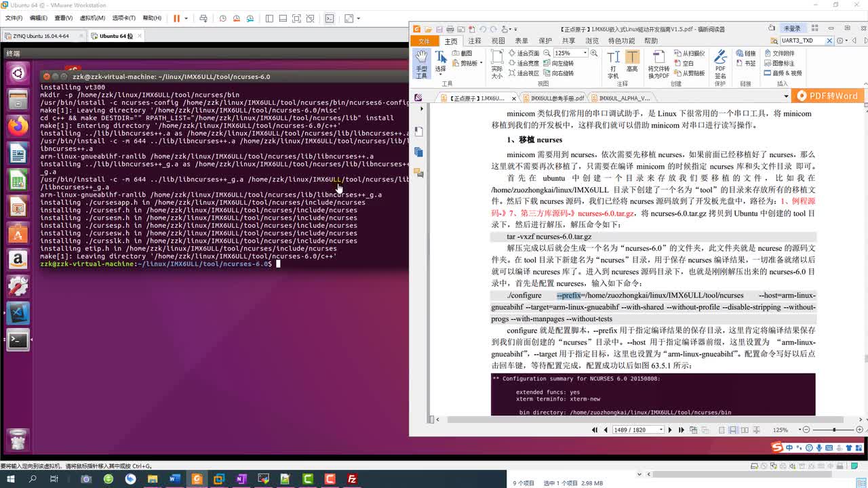Switch to the Share (共享) ribbon tab
This screenshot has height=488, width=868.
coord(568,41)
